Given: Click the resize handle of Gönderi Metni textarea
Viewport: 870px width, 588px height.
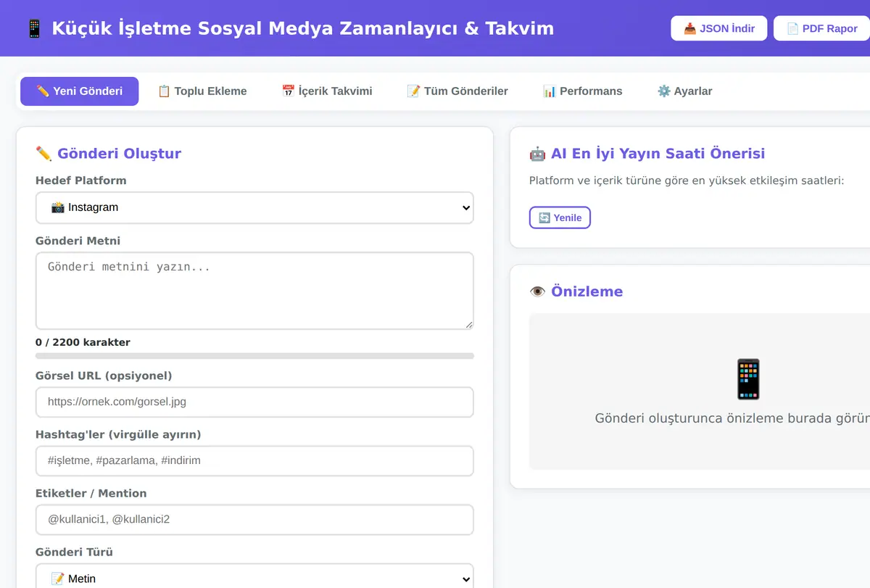Looking at the screenshot, I should (x=469, y=325).
